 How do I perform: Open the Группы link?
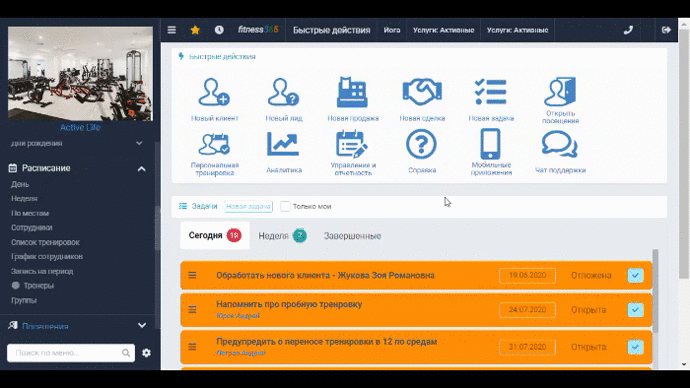click(x=24, y=300)
